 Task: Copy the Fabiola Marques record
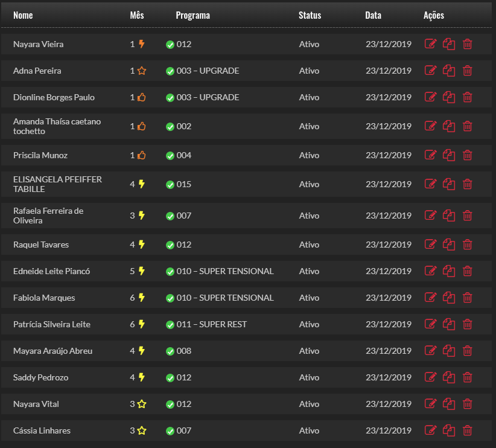click(449, 298)
